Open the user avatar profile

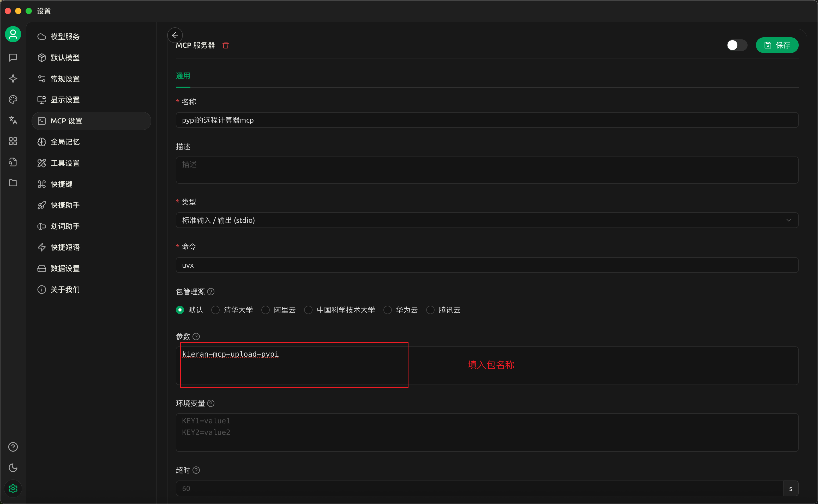coord(13,34)
